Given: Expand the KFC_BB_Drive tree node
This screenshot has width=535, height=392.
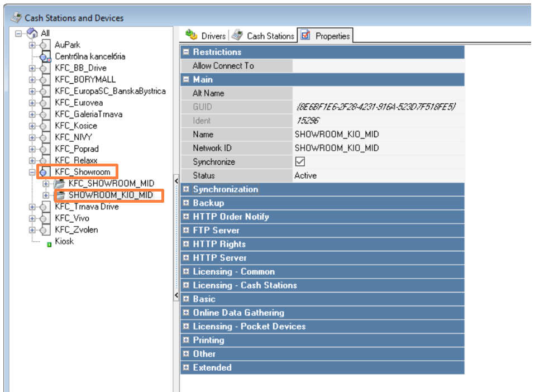Looking at the screenshot, I should pyautogui.click(x=32, y=68).
